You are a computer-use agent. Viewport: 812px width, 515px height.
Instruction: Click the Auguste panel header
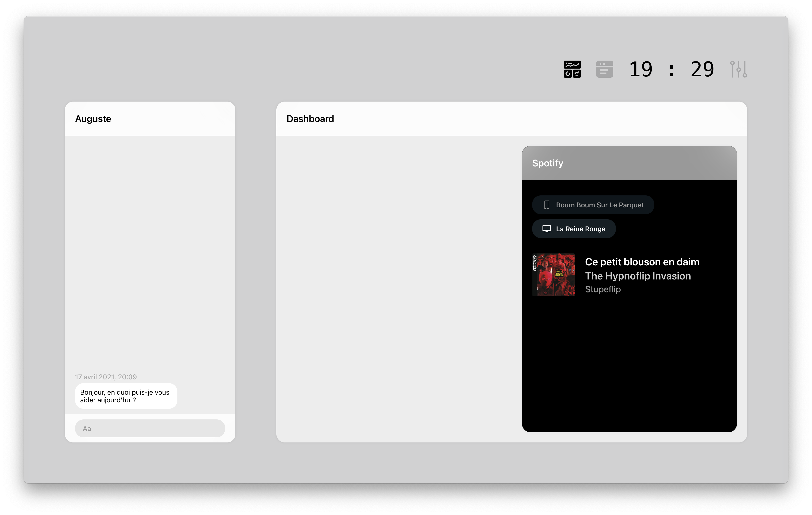click(93, 119)
